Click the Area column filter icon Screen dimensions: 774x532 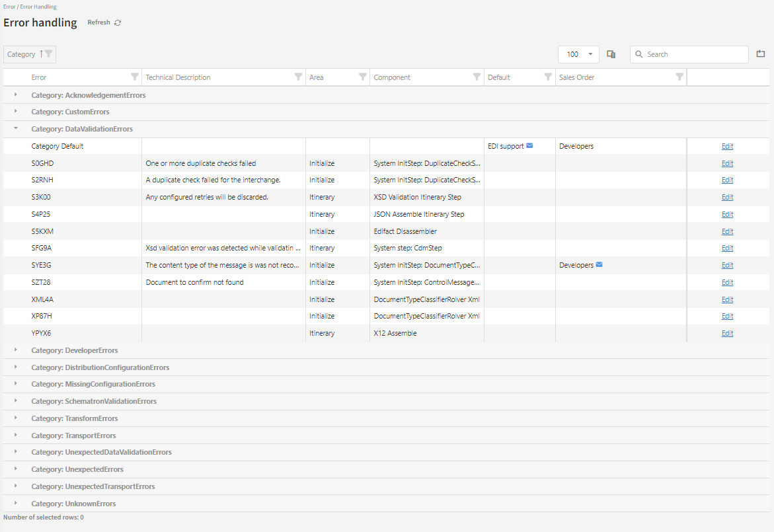[362, 77]
